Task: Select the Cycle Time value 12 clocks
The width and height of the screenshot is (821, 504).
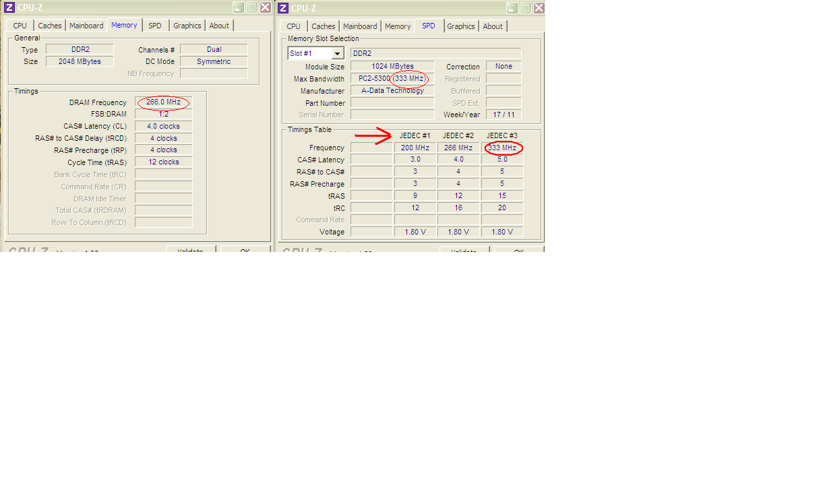Action: point(164,162)
